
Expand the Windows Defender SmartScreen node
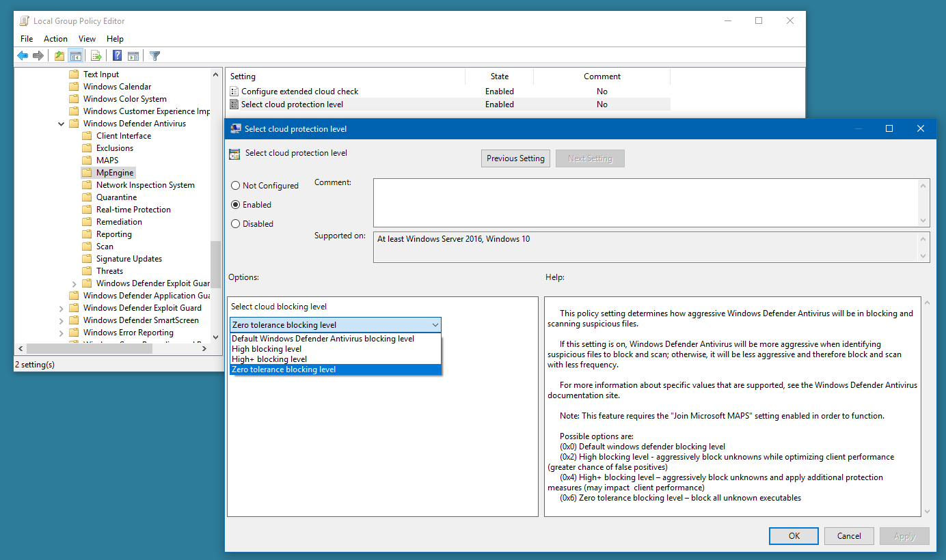click(62, 320)
